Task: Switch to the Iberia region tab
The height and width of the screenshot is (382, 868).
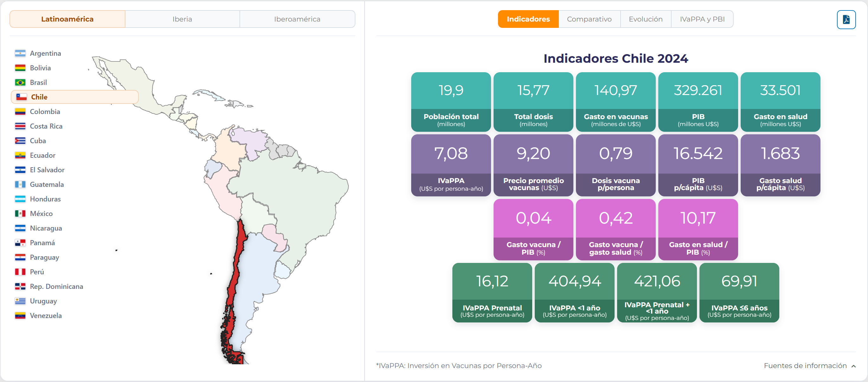Action: pyautogui.click(x=182, y=19)
